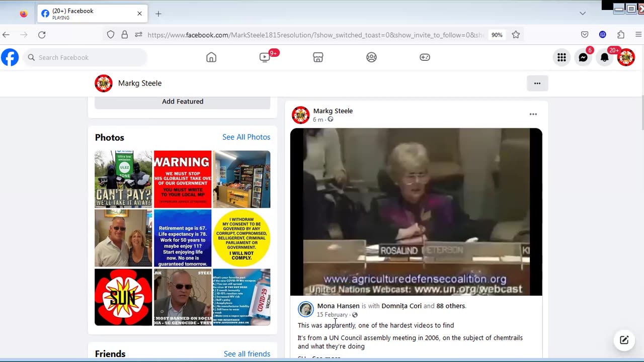The width and height of the screenshot is (644, 362).
Task: Click the Facebook logo home icon
Action: (10, 57)
